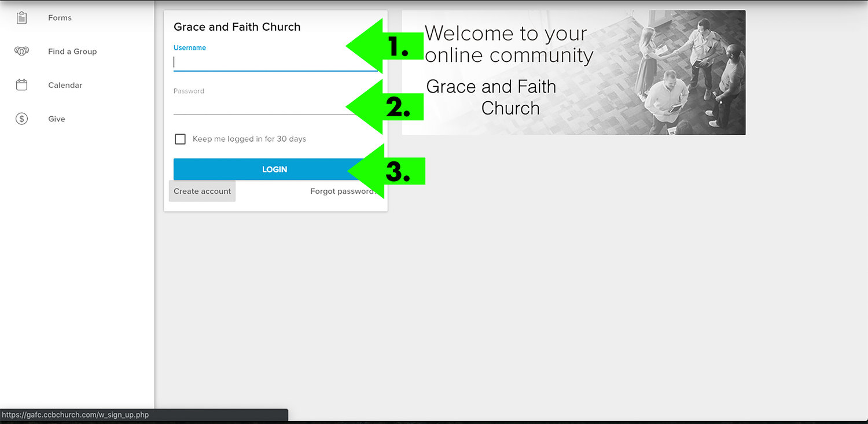
Task: Click the Give dollar-sign icon
Action: 21,119
